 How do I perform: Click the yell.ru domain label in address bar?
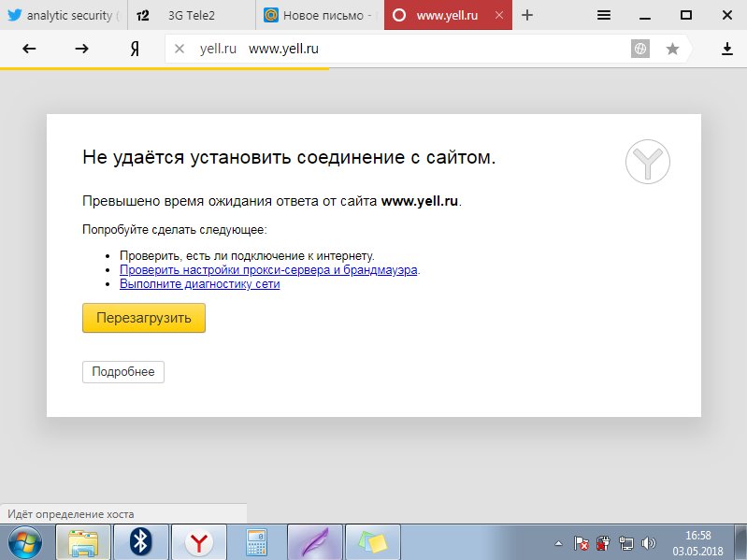point(218,49)
